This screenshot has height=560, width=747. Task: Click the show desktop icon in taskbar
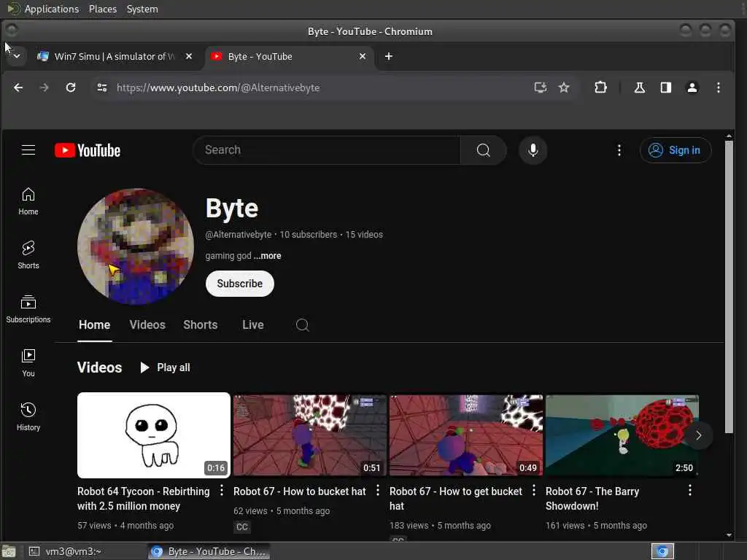pyautogui.click(x=9, y=551)
